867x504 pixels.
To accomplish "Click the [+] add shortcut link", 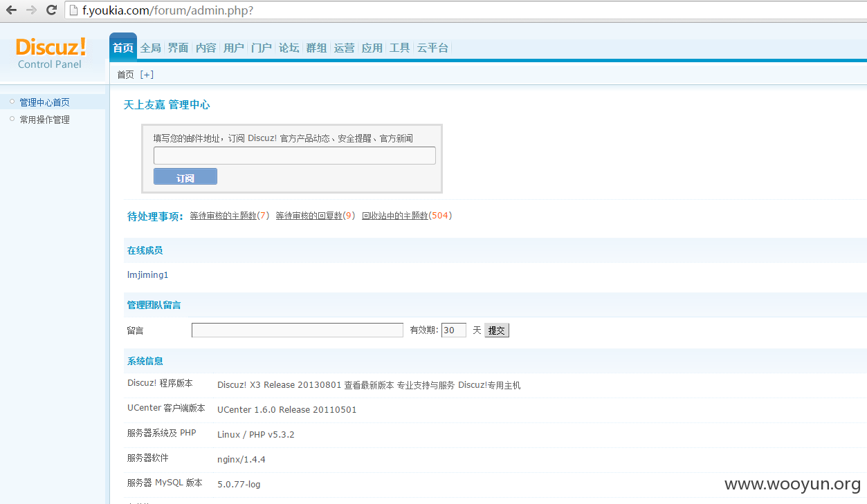I will (147, 75).
